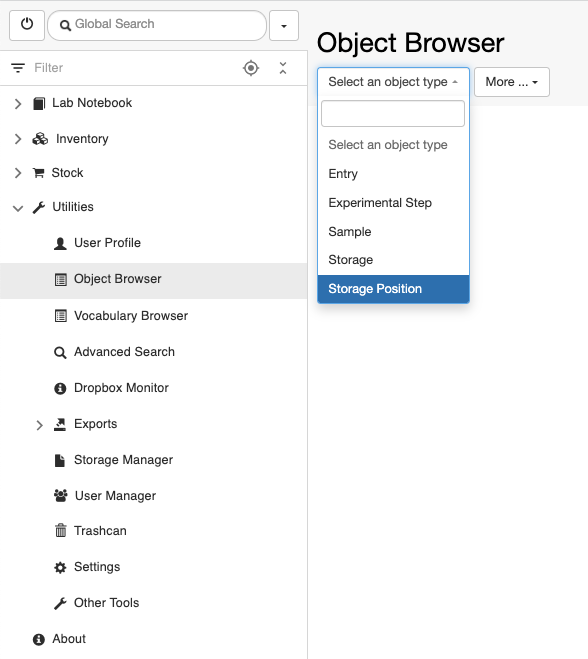Click the Lab Notebook book icon
This screenshot has width=588, height=659.
click(x=39, y=103)
